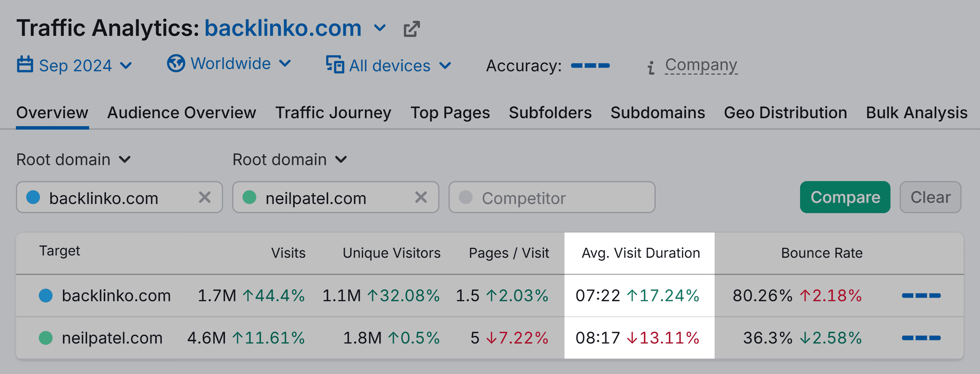Click the 7.22% pages per visit decrease
The width and height of the screenshot is (980, 374).
pos(517,338)
